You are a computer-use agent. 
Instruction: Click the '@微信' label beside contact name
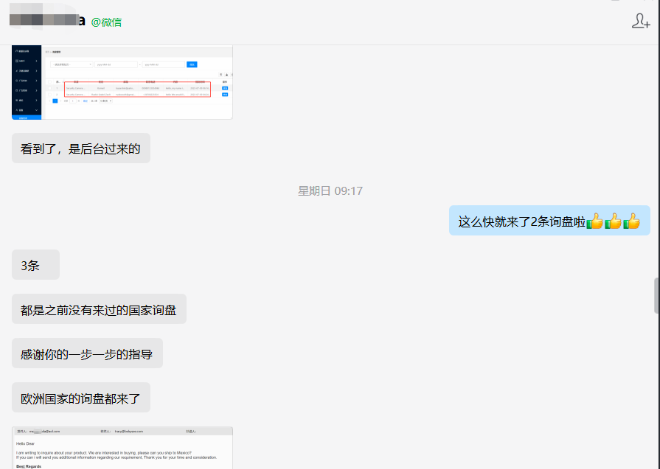tap(106, 22)
